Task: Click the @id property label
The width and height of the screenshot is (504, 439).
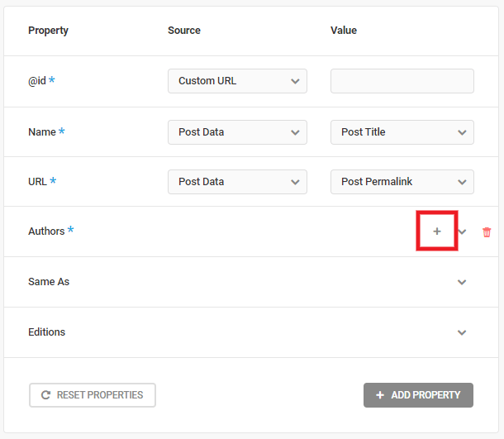Action: coord(37,81)
